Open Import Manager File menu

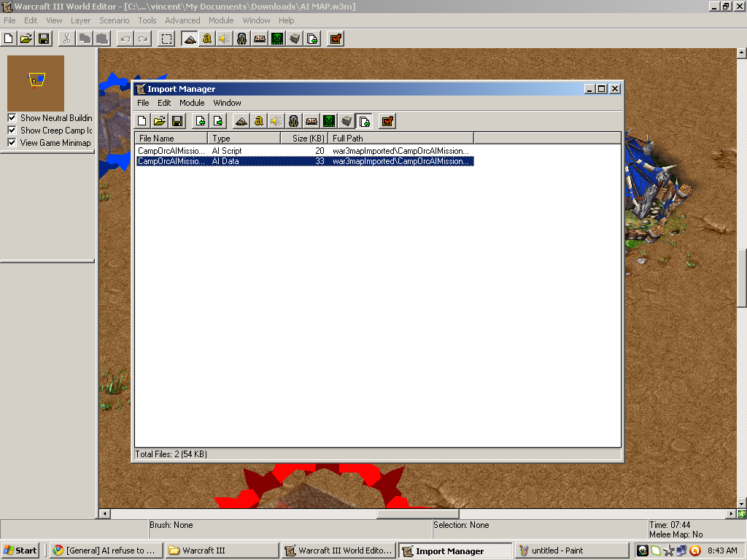pos(143,103)
